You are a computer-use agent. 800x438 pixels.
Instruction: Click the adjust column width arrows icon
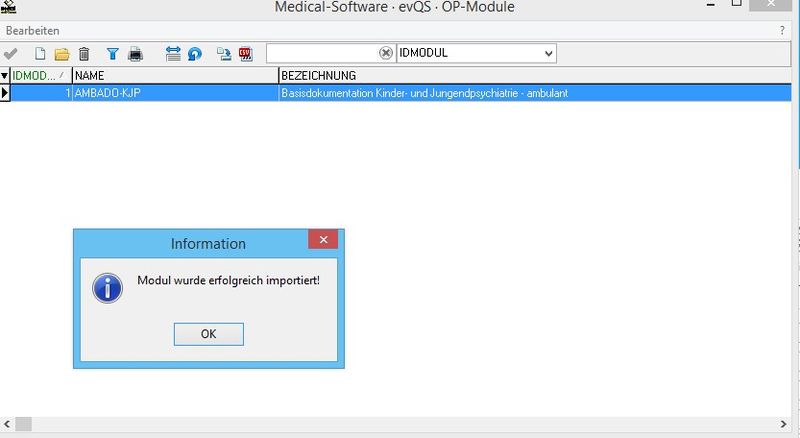click(x=173, y=54)
